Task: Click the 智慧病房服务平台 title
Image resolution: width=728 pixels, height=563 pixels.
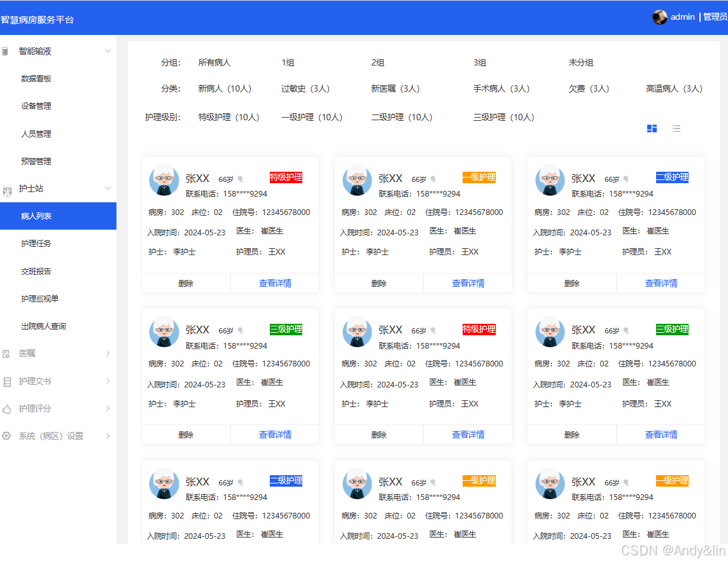Action: 37,20
